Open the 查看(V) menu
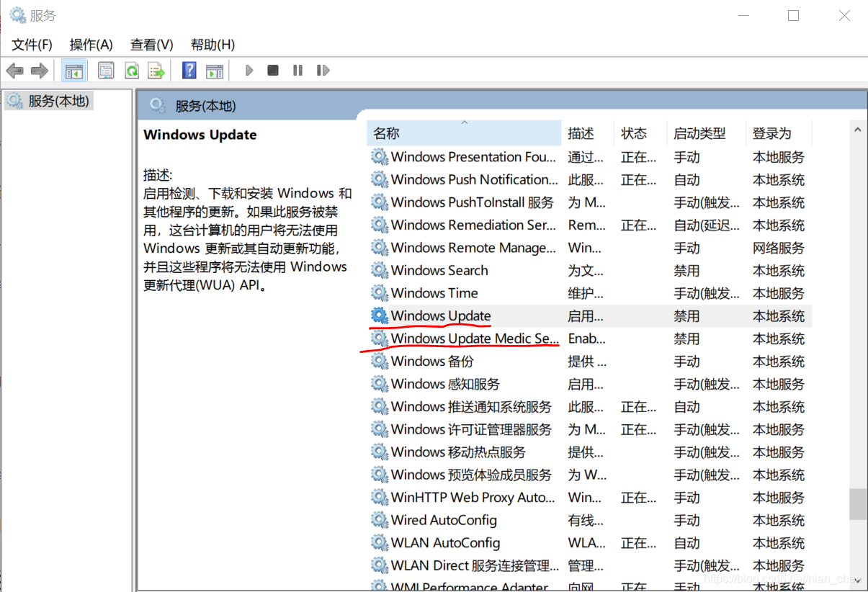Viewport: 868px width, 592px height. tap(152, 45)
